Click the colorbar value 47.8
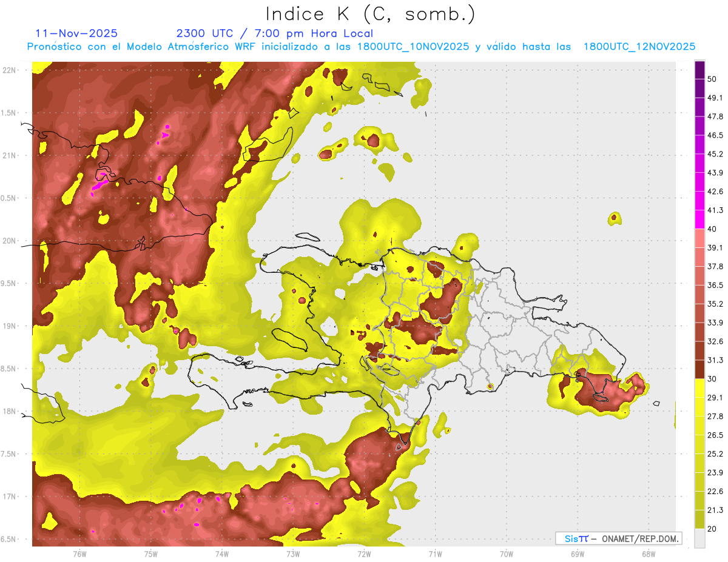This screenshot has height=562, width=728. coord(715,116)
